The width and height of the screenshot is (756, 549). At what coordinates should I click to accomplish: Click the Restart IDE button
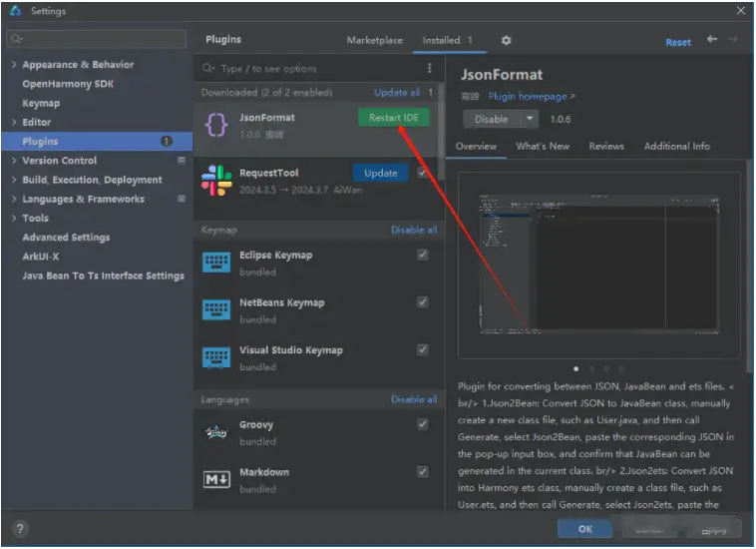point(393,118)
